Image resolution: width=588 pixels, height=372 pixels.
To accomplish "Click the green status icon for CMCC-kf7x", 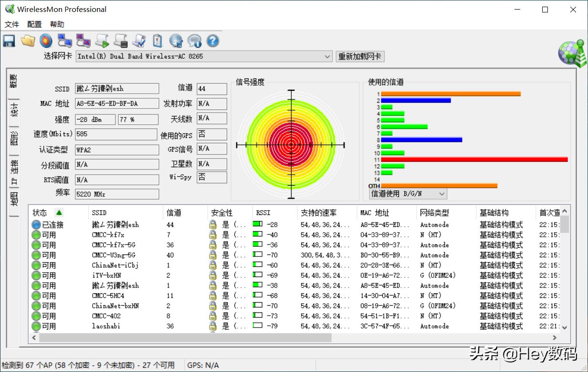I will (x=36, y=234).
